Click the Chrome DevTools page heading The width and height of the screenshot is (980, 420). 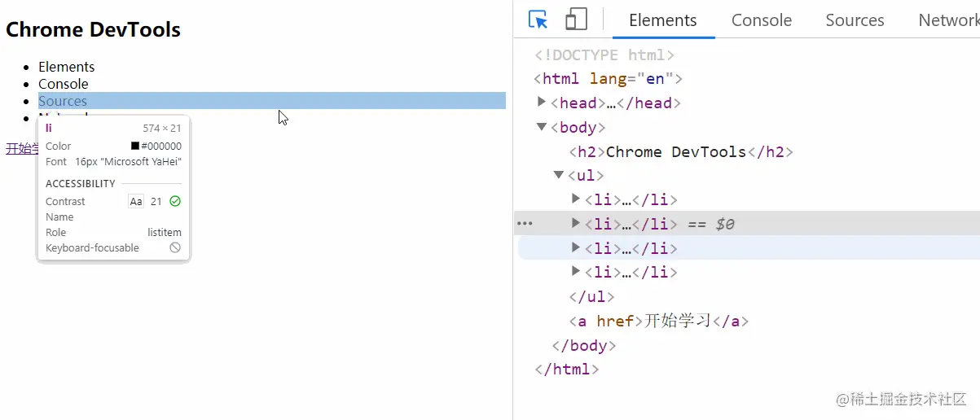tap(94, 30)
